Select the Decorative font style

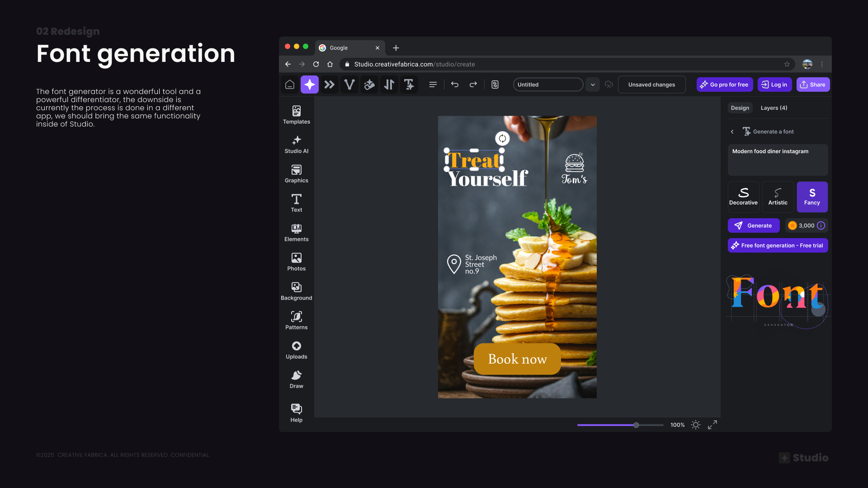click(x=743, y=197)
